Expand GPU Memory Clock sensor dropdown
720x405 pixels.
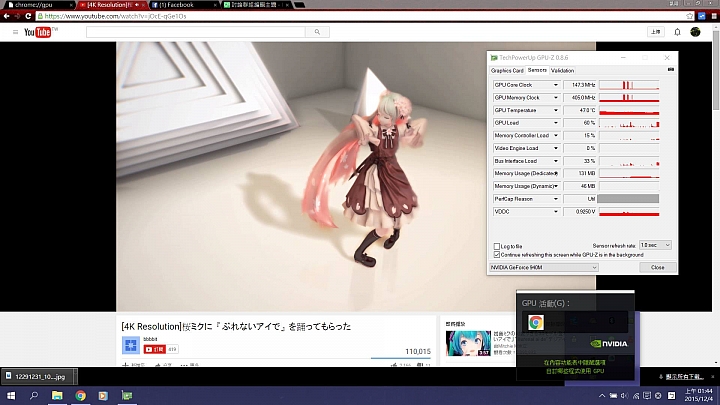coord(556,98)
